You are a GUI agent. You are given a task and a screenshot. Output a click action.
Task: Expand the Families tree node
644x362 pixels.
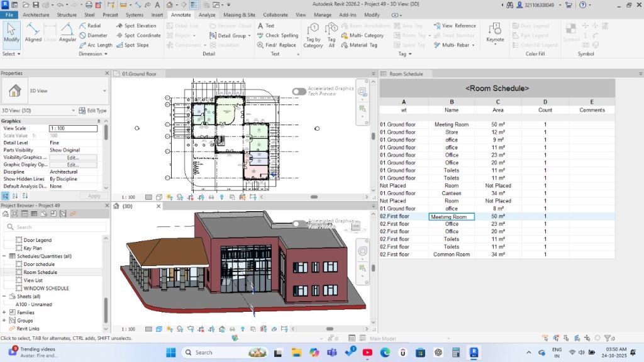coord(4,312)
